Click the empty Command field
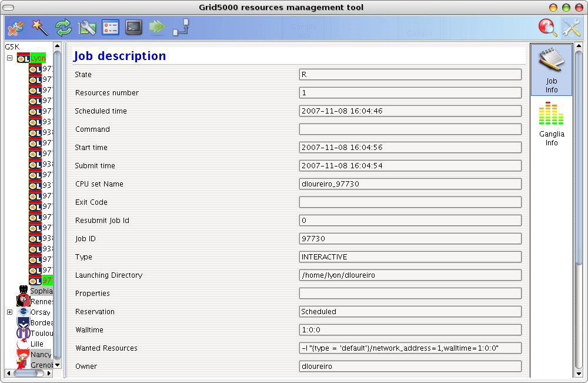This screenshot has height=383, width=588. point(410,129)
